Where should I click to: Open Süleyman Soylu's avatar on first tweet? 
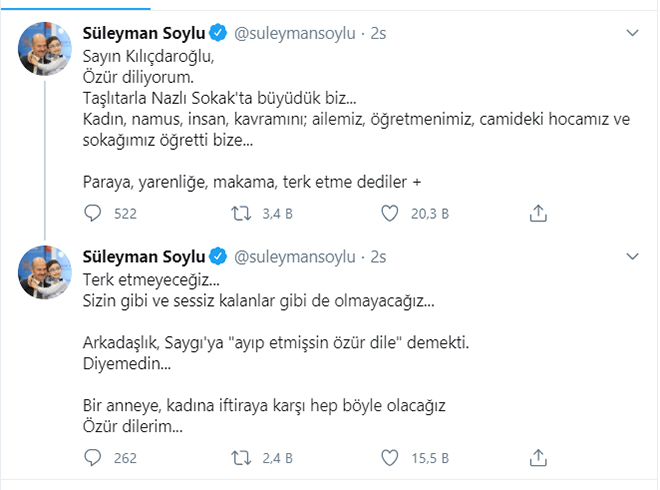46,48
